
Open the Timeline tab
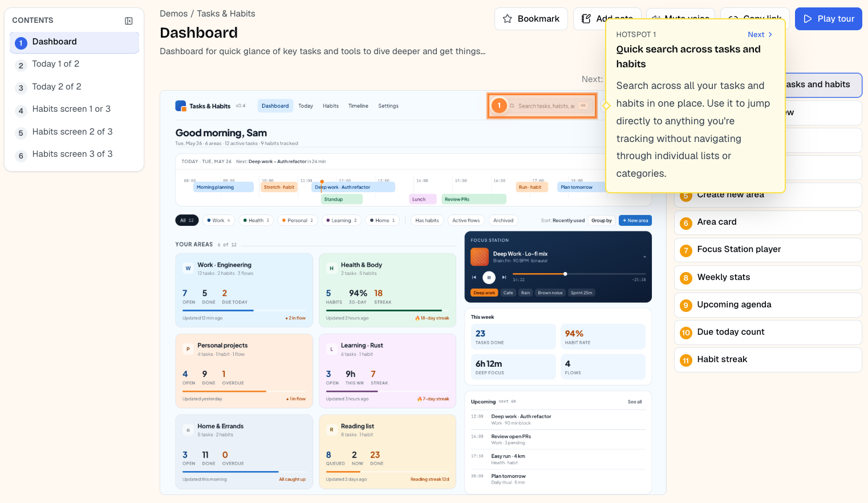358,106
